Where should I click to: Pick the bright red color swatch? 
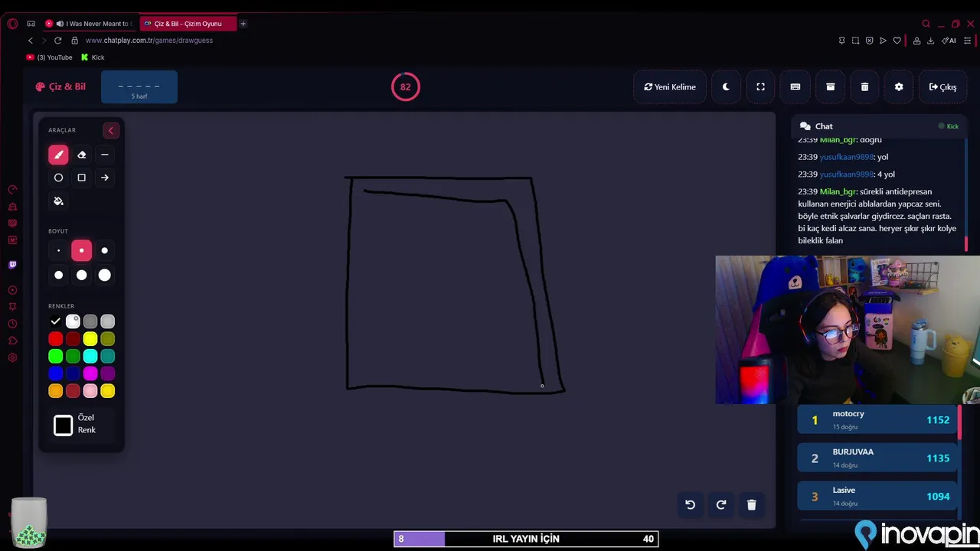point(55,339)
